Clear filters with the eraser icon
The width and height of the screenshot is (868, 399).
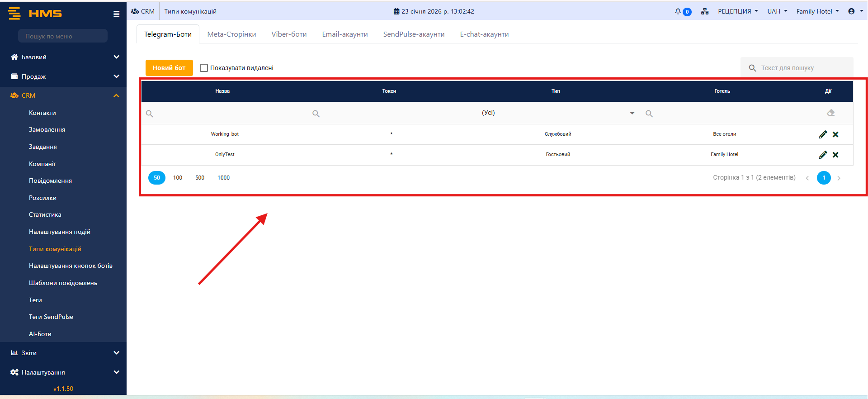coord(830,113)
